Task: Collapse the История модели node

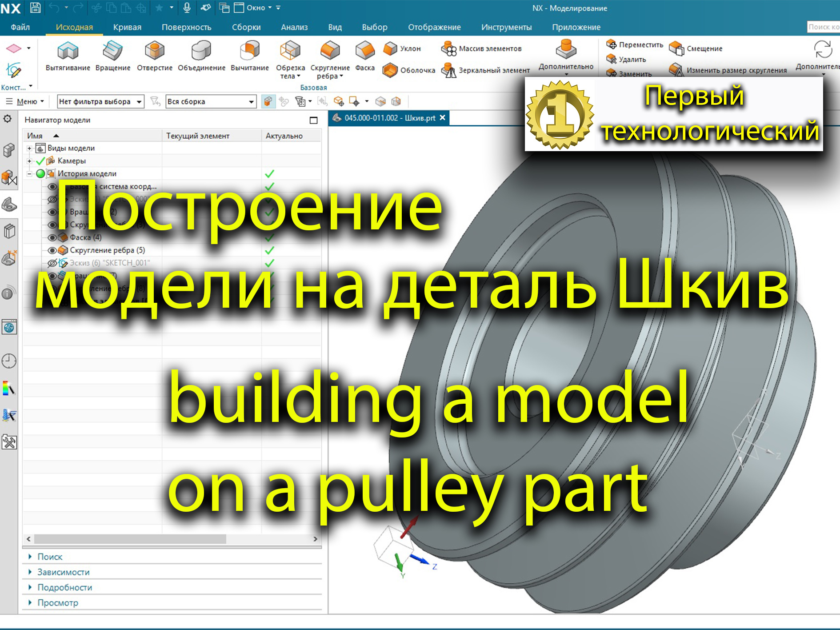Action: pos(30,174)
